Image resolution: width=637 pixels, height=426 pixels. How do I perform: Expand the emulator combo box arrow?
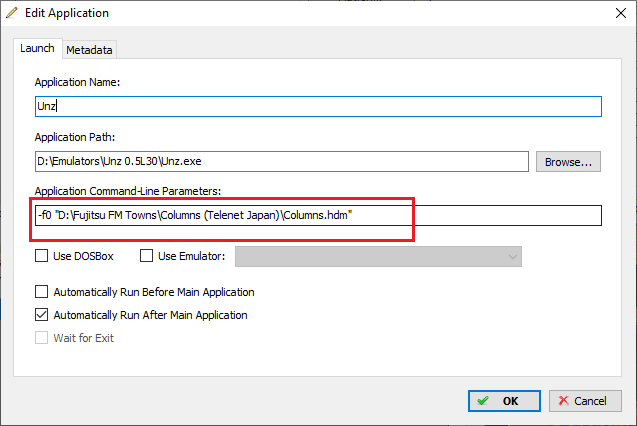tap(513, 257)
